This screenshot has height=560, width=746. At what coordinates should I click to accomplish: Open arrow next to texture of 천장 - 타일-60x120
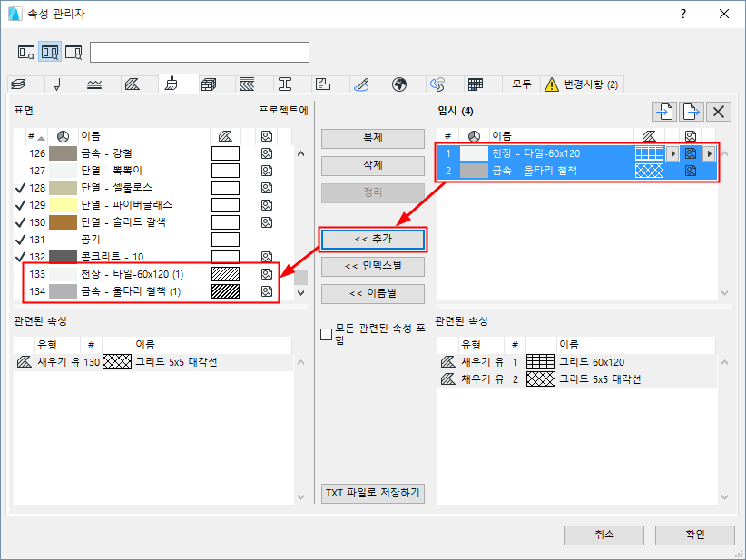point(710,153)
